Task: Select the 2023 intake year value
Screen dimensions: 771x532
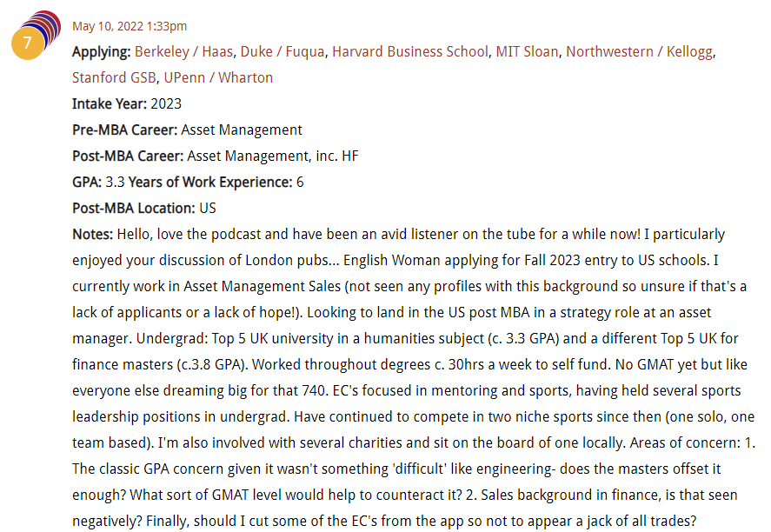Action: tap(166, 104)
